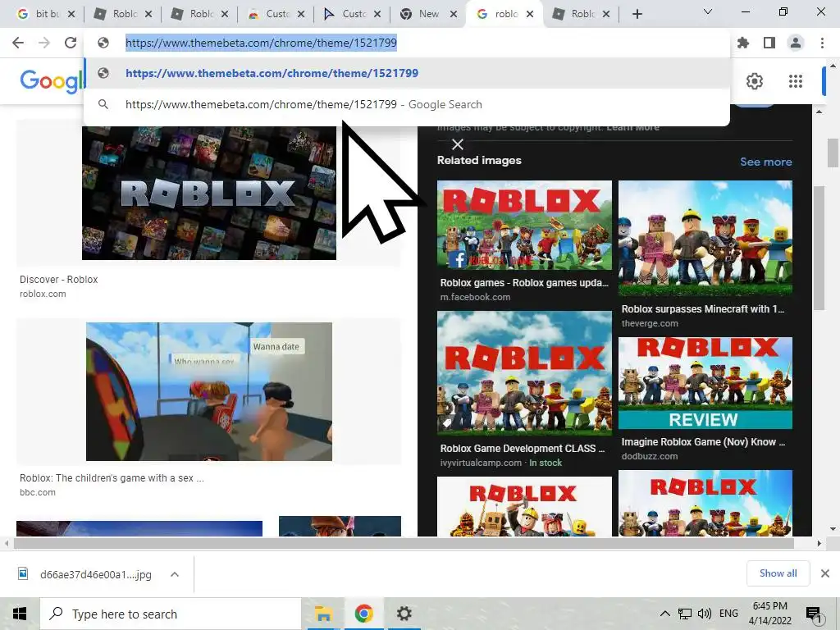Click the 'ivyvirtualcamp.com' source text

[481, 463]
